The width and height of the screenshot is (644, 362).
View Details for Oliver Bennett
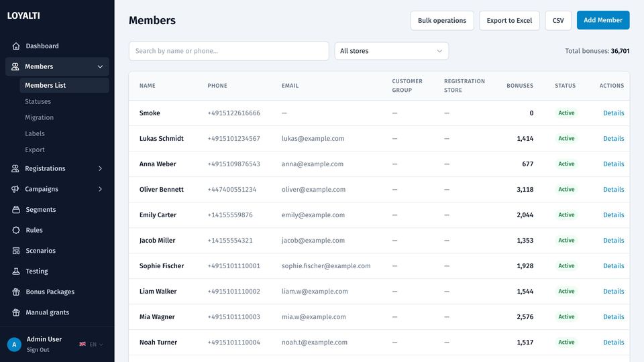tap(614, 189)
